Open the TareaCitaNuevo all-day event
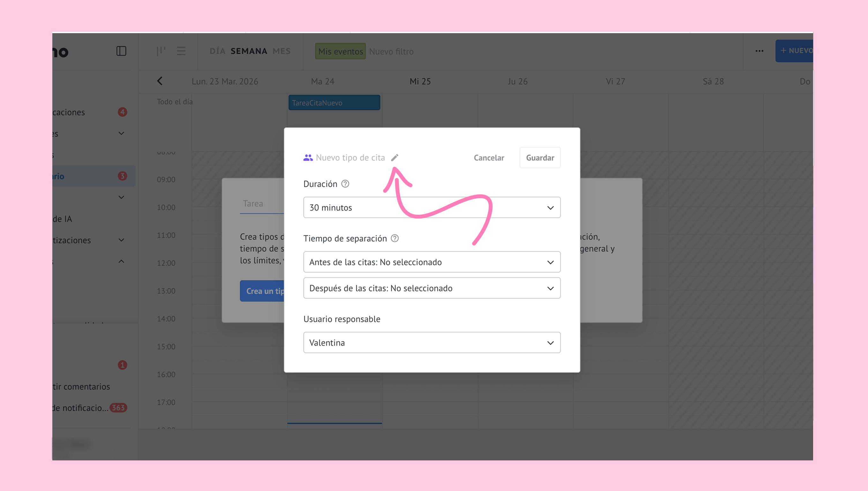Image resolution: width=868 pixels, height=491 pixels. pyautogui.click(x=334, y=103)
